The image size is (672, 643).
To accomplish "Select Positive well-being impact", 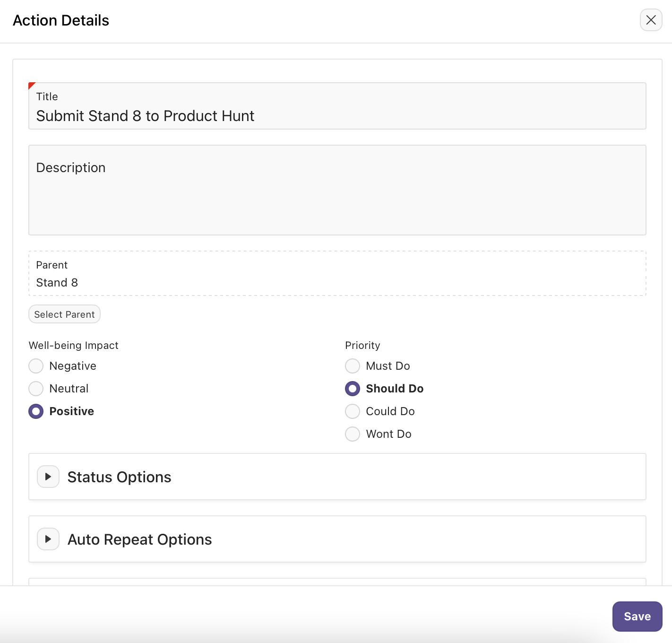I will point(36,411).
